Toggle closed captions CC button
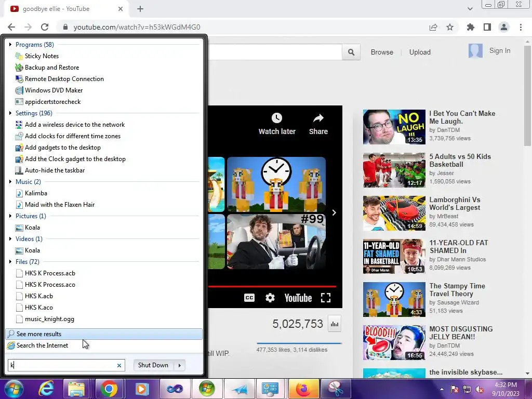The width and height of the screenshot is (532, 399). tap(249, 298)
